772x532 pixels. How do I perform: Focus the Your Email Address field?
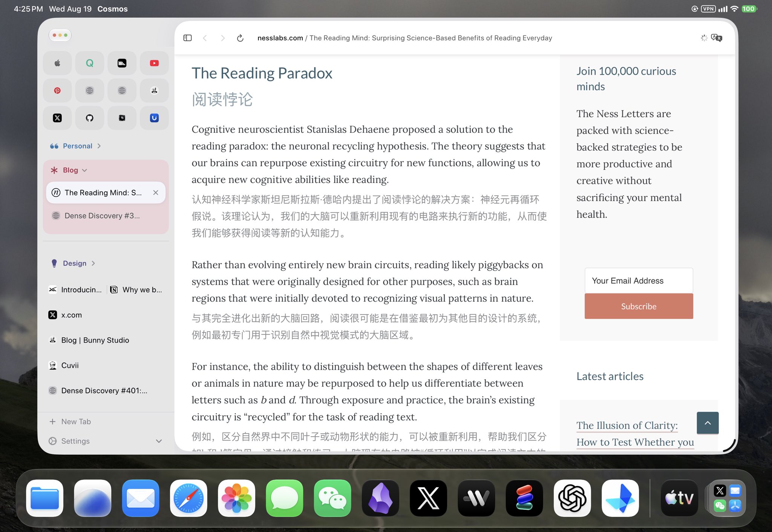tap(639, 281)
